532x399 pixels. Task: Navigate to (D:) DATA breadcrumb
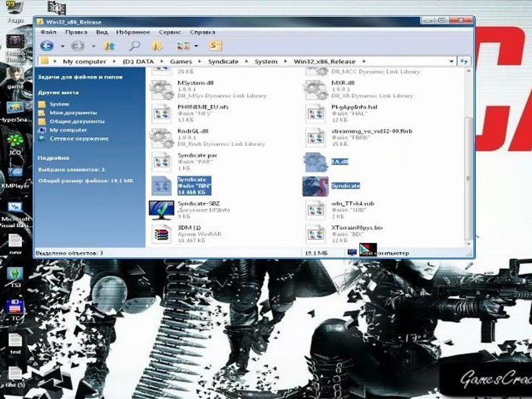click(138, 62)
